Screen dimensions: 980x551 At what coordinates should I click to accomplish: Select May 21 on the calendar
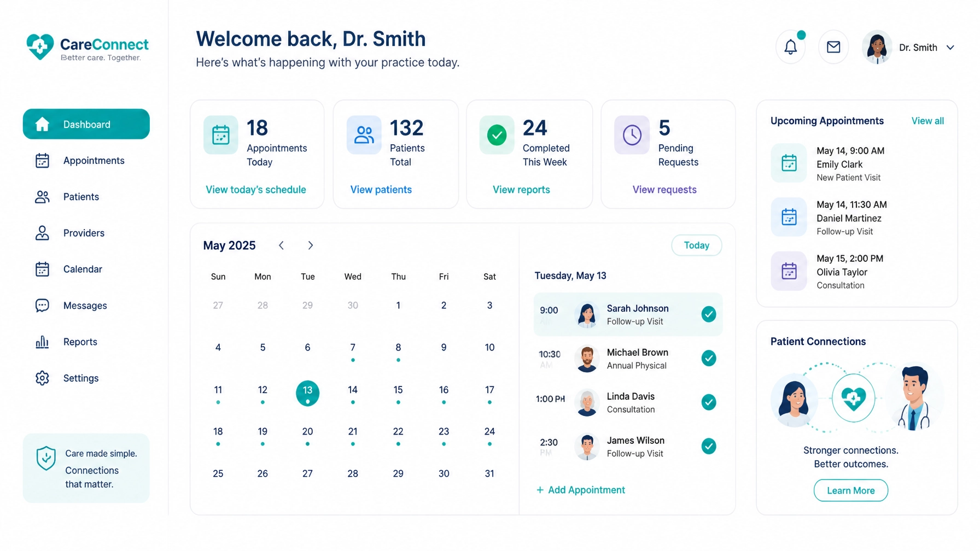(x=353, y=432)
